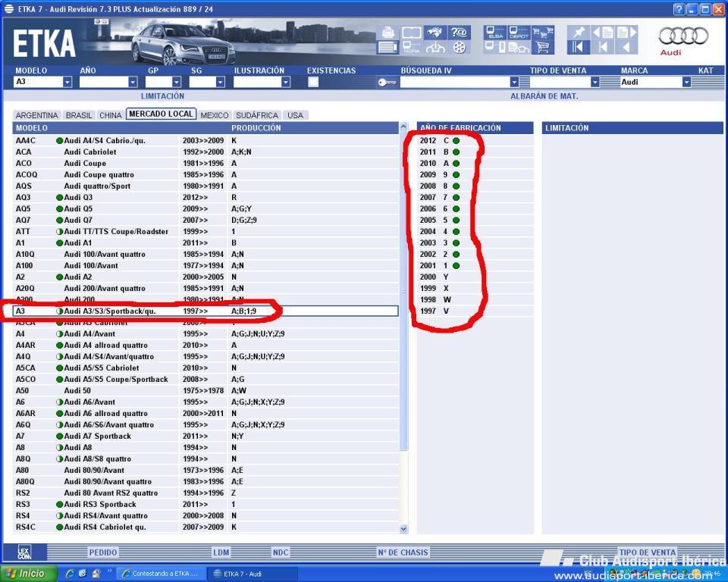Select the Audi TT/TTS Coupe/Roadster row

[x=206, y=232]
